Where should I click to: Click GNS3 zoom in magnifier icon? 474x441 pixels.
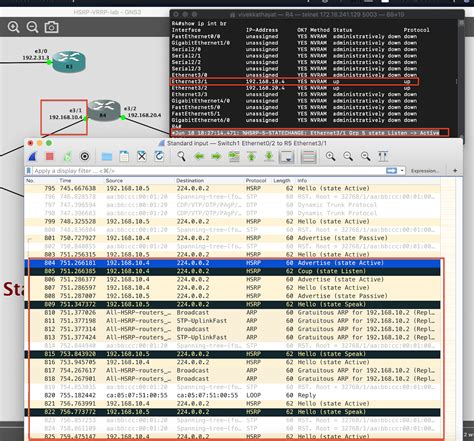pyautogui.click(x=13, y=27)
